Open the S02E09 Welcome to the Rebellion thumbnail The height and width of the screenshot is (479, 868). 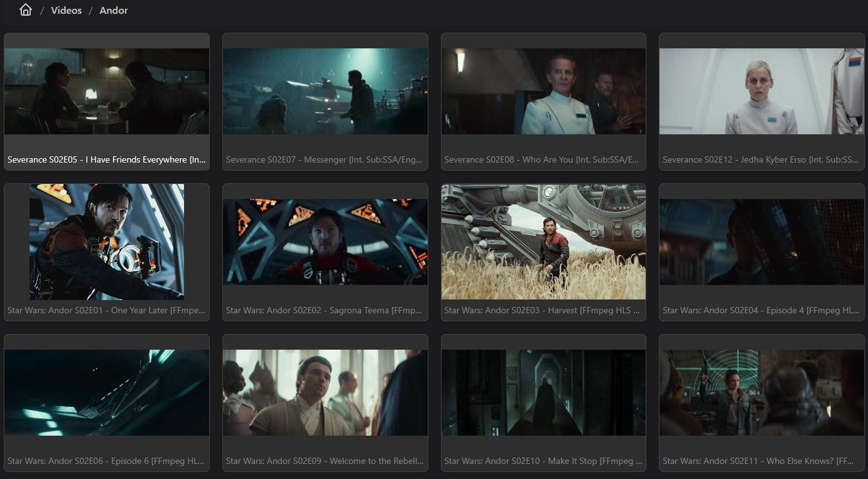(325, 393)
